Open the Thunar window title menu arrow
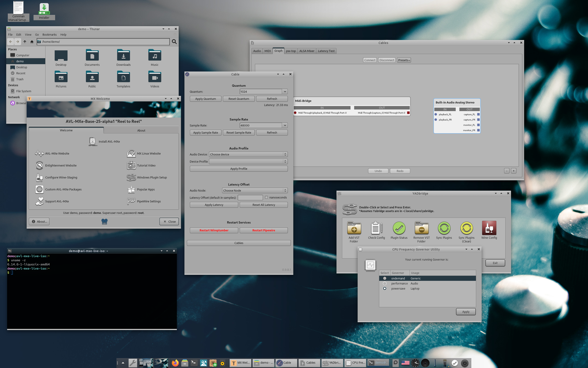Screen dimensions: 588x368 [163, 29]
